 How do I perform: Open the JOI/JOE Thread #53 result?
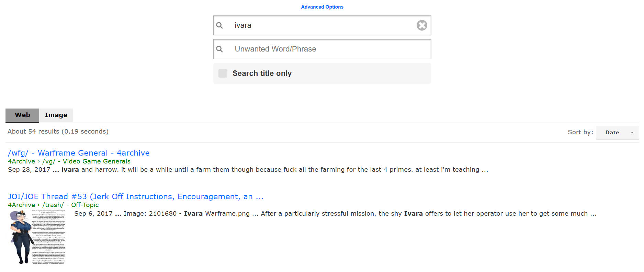click(x=136, y=196)
